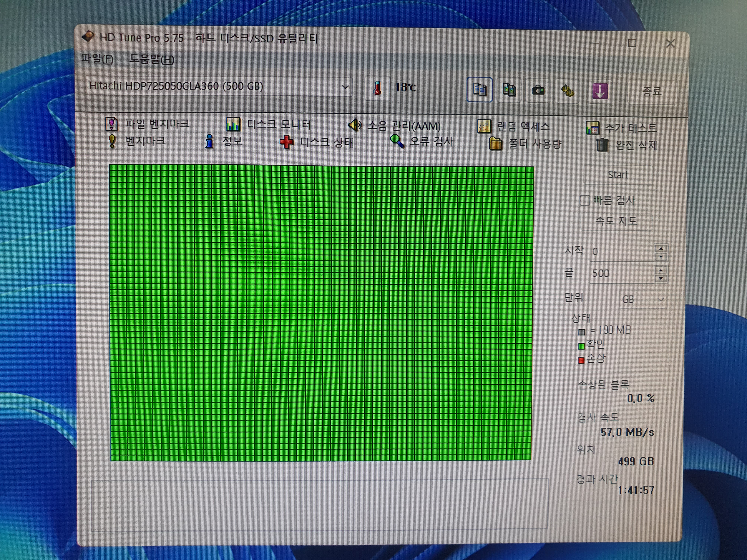Screen dimensions: 747x560
Task: Maximize the HD Tune Pro window
Action: pyautogui.click(x=632, y=43)
